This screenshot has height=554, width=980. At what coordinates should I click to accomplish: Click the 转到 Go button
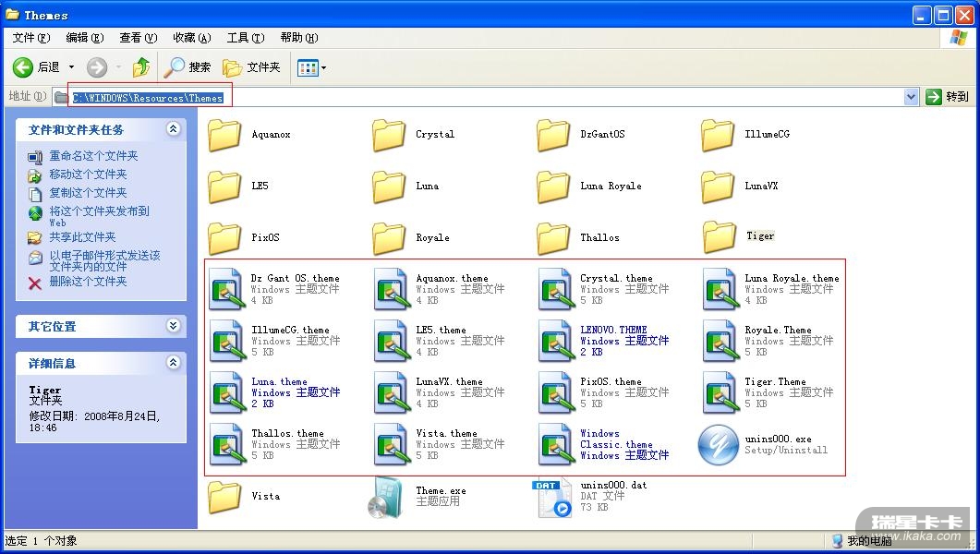[948, 97]
